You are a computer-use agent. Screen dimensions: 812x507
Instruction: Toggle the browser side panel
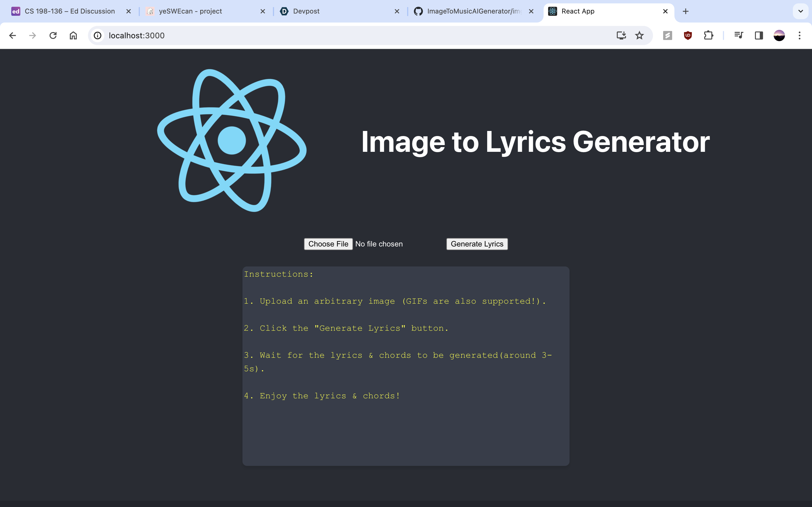click(x=759, y=35)
